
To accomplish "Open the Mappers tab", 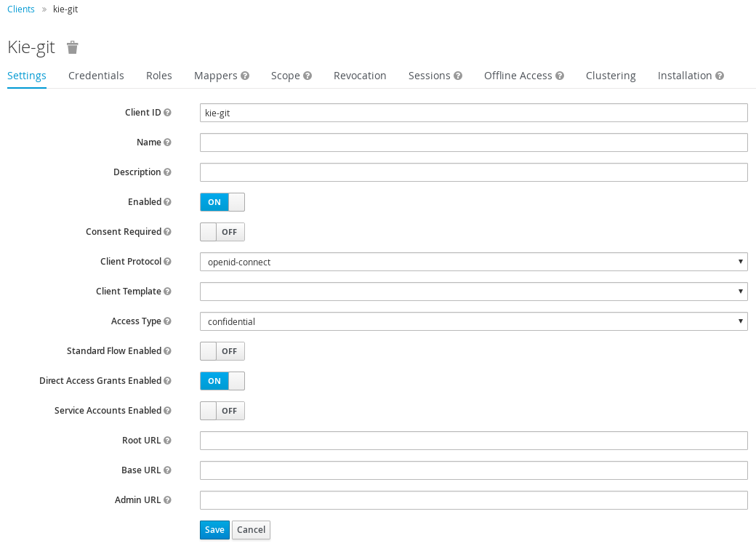I will 215,76.
